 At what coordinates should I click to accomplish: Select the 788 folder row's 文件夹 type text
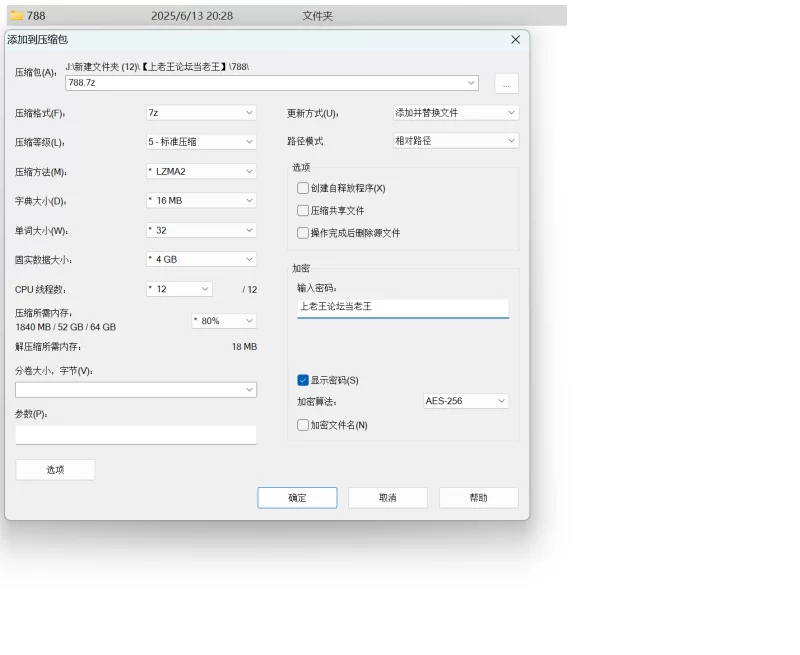point(317,16)
